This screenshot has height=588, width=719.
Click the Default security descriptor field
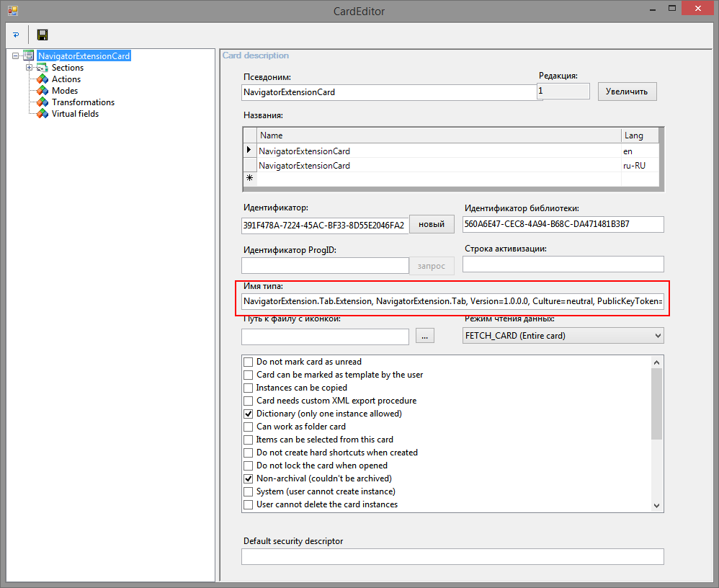(x=452, y=556)
